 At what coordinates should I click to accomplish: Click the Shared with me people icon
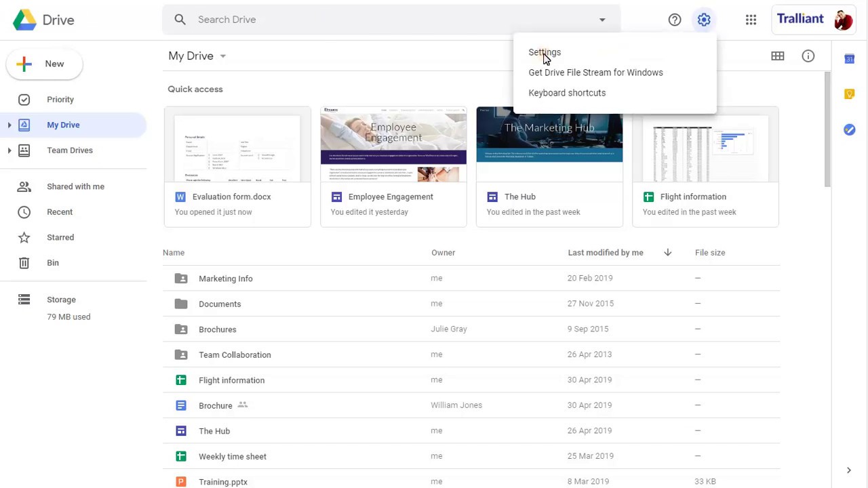pos(24,186)
